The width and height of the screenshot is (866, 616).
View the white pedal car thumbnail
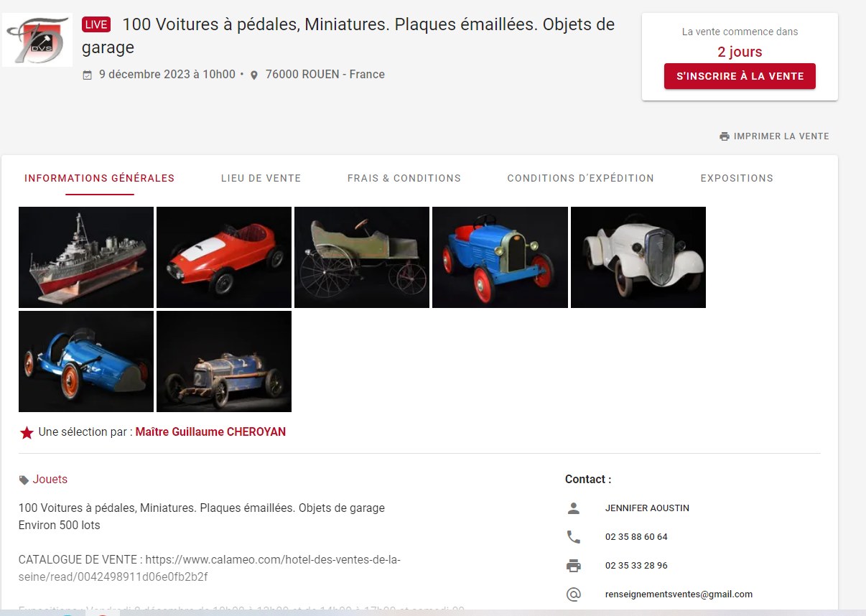pyautogui.click(x=638, y=257)
